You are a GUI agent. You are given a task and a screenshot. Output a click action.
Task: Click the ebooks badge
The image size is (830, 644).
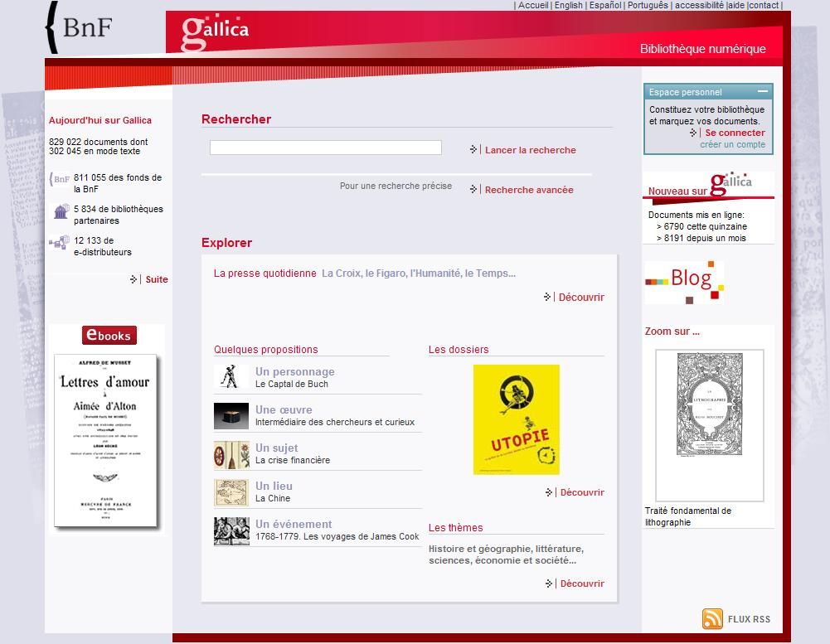109,335
